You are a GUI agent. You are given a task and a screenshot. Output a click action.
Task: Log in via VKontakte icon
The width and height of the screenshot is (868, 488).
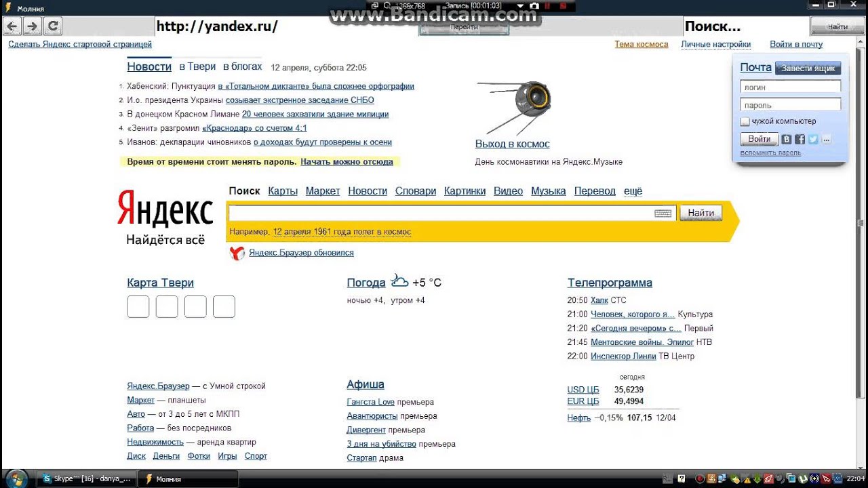[x=787, y=139]
